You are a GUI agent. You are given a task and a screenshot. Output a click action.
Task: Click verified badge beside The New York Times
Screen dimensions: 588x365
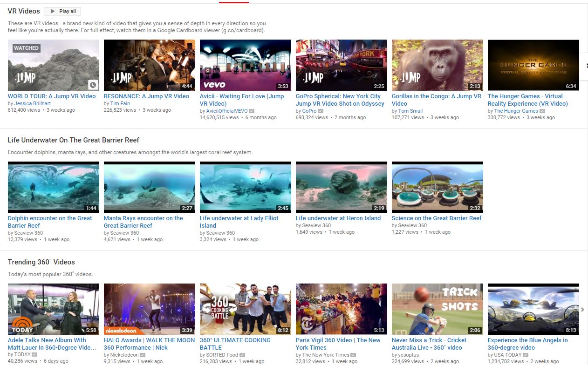[x=354, y=355]
